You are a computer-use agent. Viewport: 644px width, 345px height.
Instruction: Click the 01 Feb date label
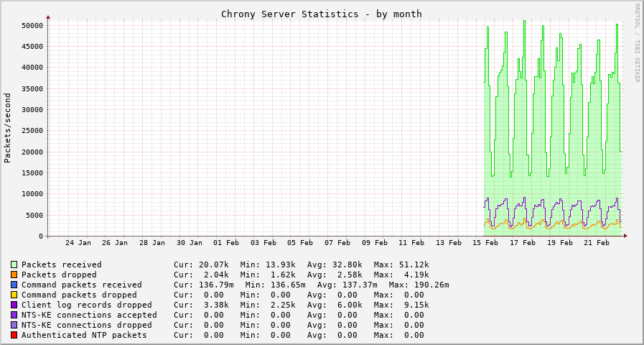[226, 243]
